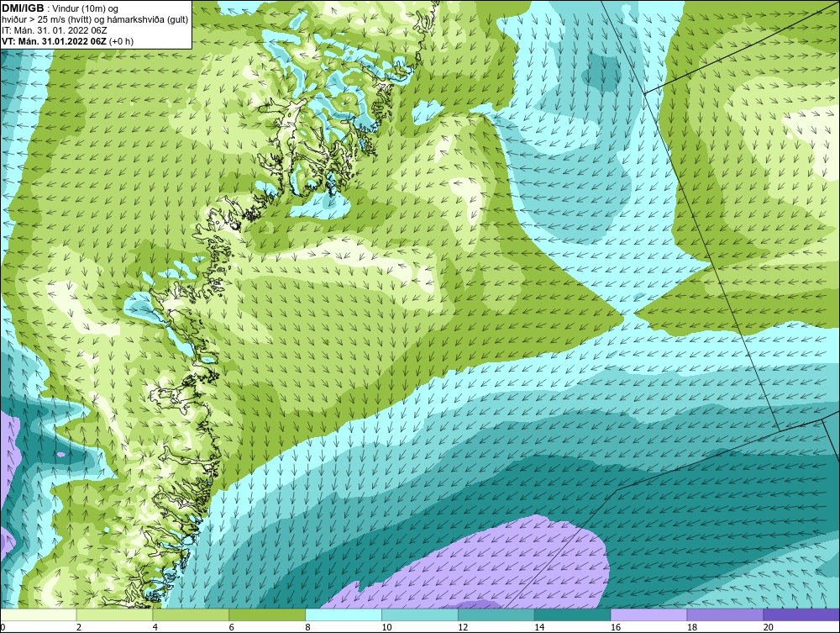This screenshot has height=633, width=840.
Task: Select the 10–12 m/s aqua swatch
Action: pyautogui.click(x=420, y=615)
